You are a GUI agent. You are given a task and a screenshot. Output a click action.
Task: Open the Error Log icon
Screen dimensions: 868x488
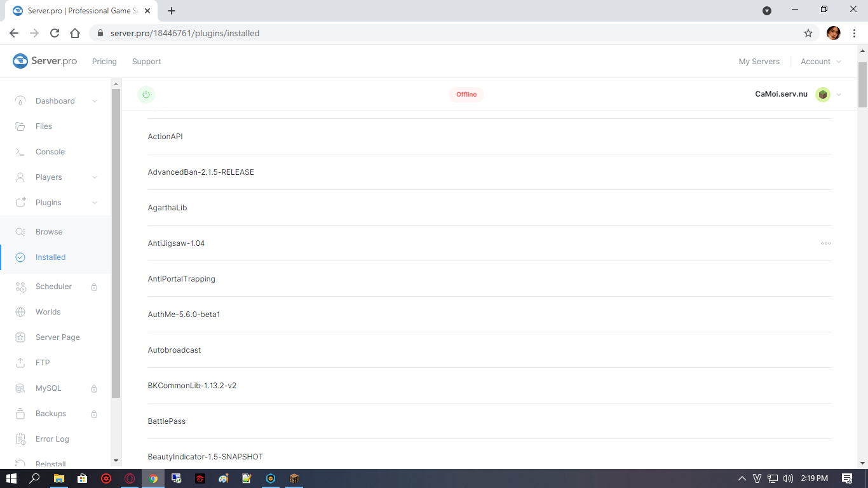20,439
